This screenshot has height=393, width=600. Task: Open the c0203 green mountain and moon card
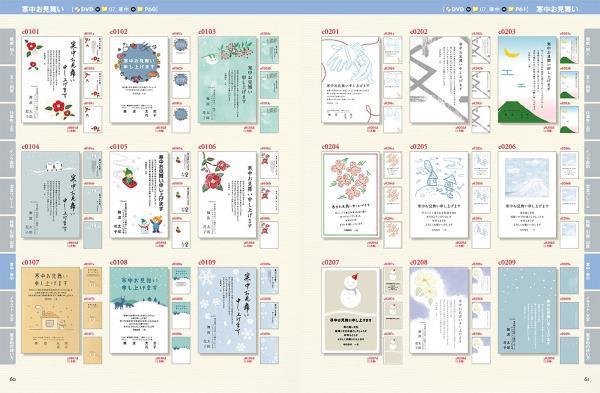(x=527, y=80)
